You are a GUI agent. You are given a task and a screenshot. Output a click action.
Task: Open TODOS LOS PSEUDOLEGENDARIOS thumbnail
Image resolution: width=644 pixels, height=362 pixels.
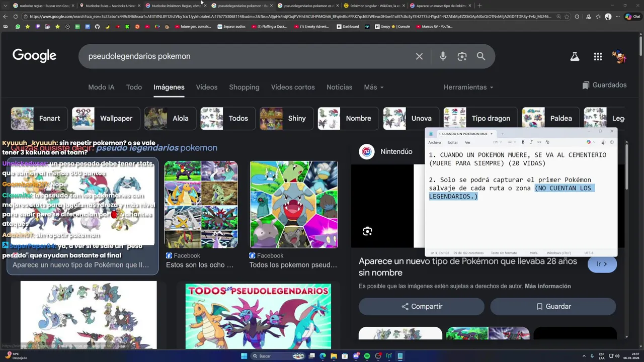pyautogui.click(x=258, y=316)
